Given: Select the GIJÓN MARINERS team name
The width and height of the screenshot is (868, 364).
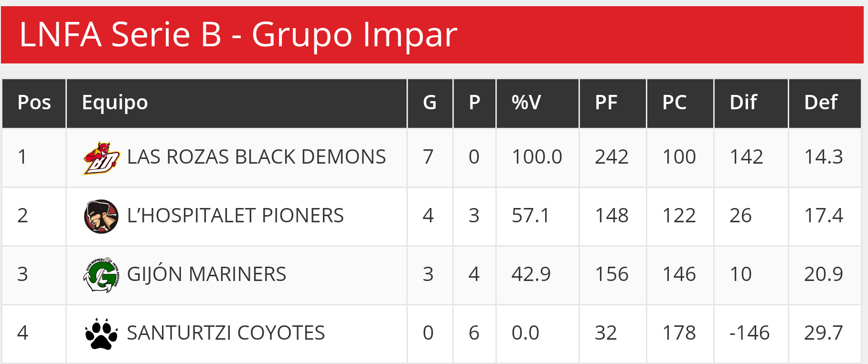Looking at the screenshot, I should tap(206, 274).
